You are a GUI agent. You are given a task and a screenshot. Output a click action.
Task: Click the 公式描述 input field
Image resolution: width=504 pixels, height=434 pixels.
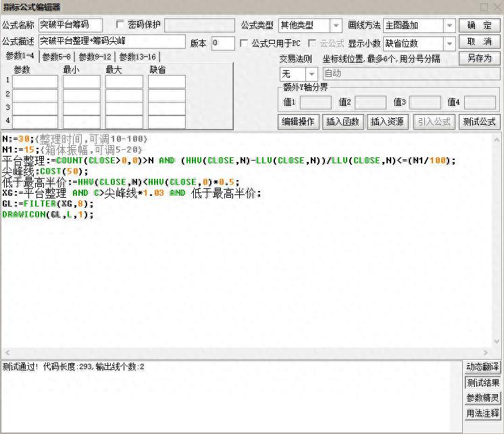(x=112, y=41)
